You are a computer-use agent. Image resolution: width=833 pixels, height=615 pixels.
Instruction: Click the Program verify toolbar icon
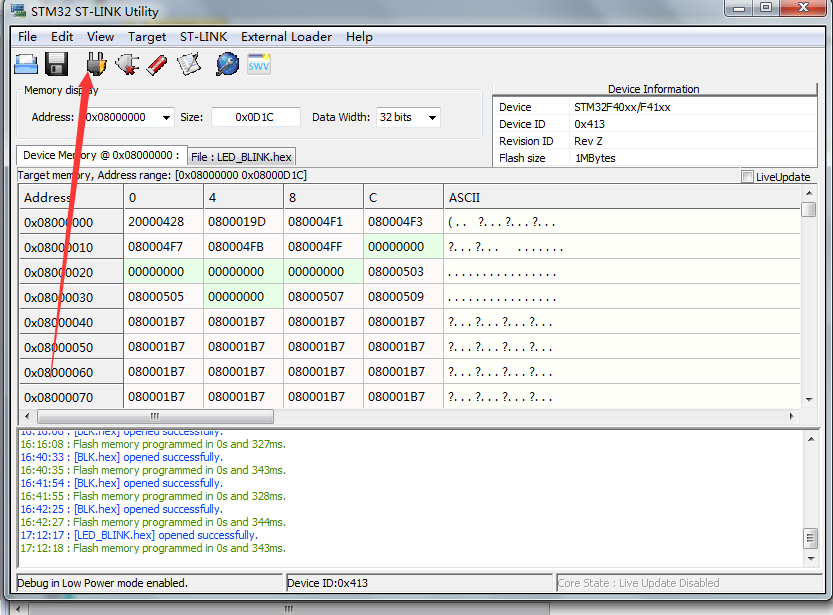189,64
